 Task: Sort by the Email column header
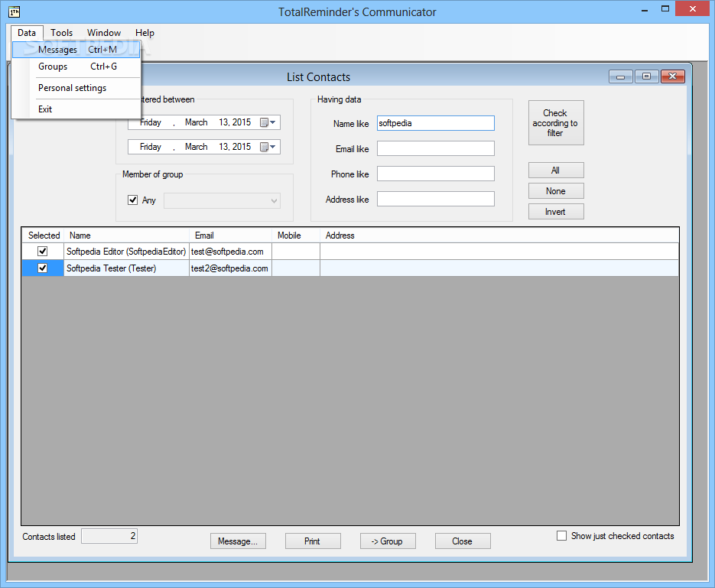click(x=230, y=236)
